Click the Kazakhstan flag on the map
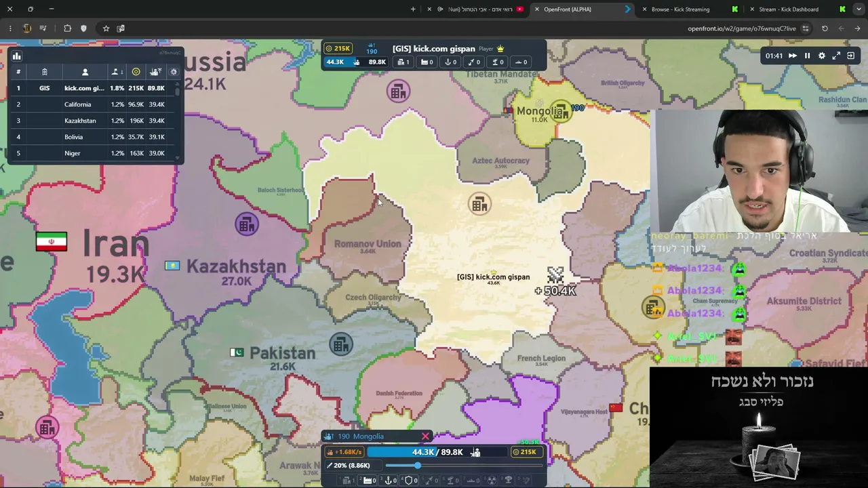 click(x=172, y=266)
